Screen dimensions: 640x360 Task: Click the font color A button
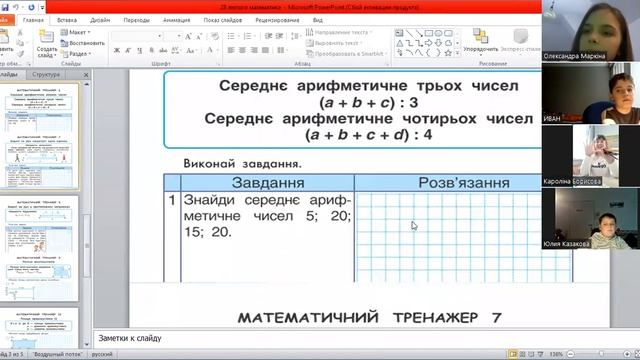click(210, 50)
